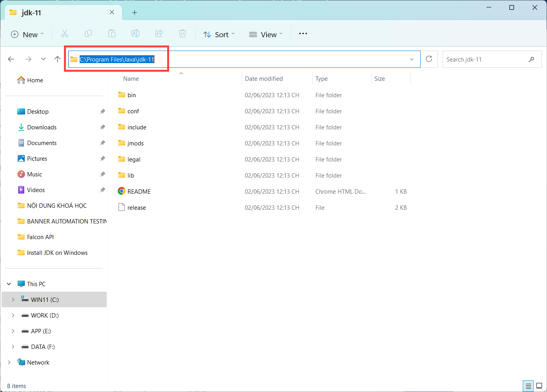Switch to details view layout toggle
This screenshot has height=392, width=547.
point(528,386)
